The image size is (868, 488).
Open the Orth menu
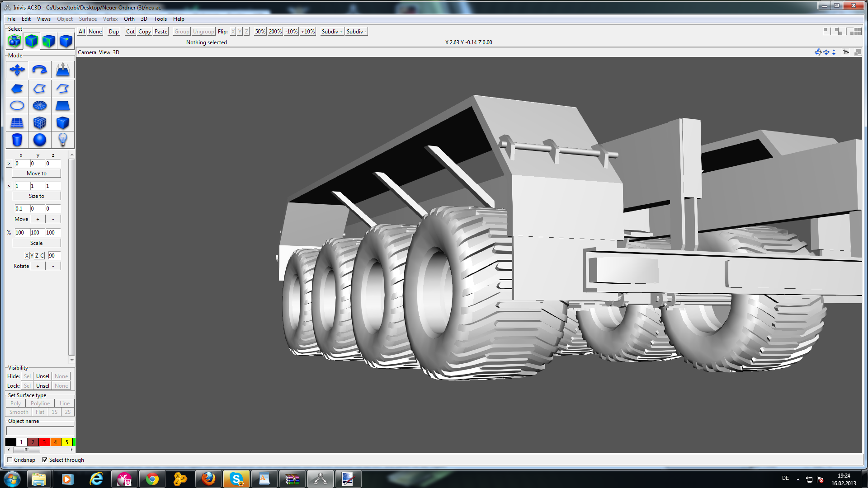pos(129,19)
